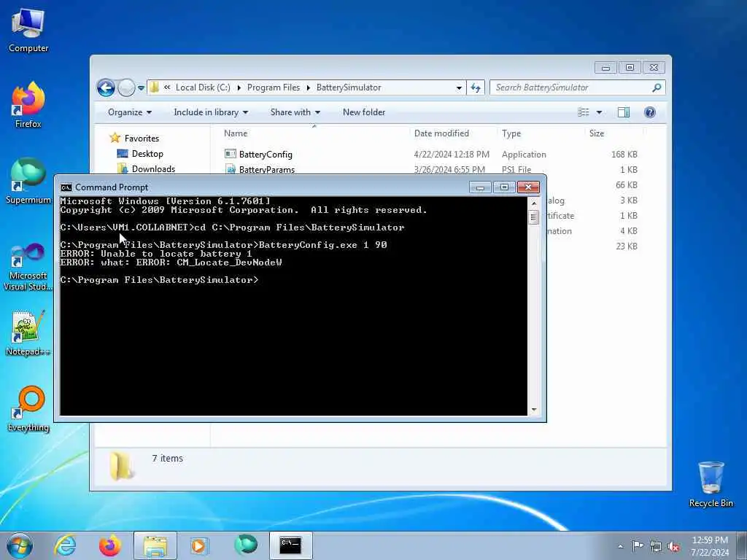Click the 4/22/2024 12:18 PM date cell
The height and width of the screenshot is (560, 747).
[452, 155]
